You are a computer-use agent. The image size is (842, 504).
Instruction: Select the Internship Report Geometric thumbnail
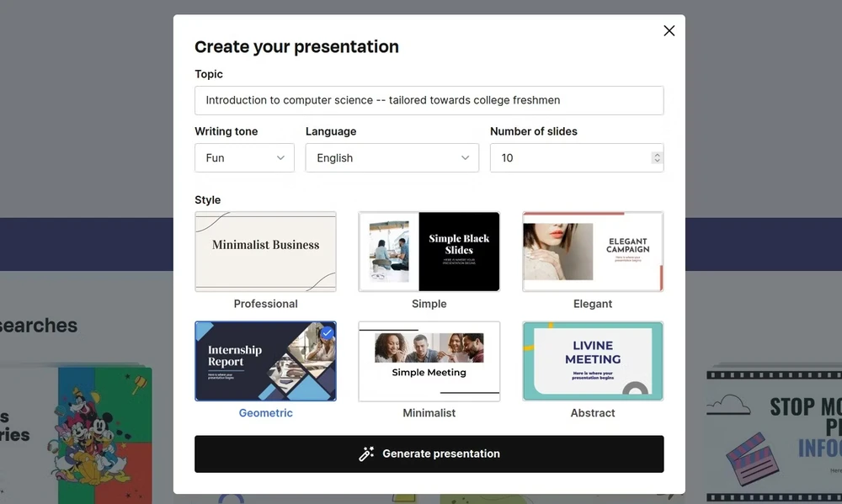coord(265,361)
